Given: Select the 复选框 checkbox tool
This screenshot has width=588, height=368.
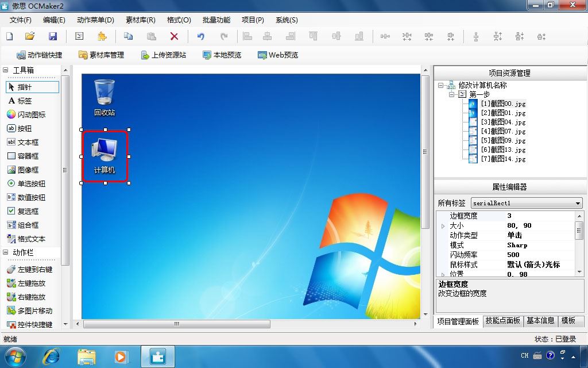Looking at the screenshot, I should pyautogui.click(x=23, y=211).
